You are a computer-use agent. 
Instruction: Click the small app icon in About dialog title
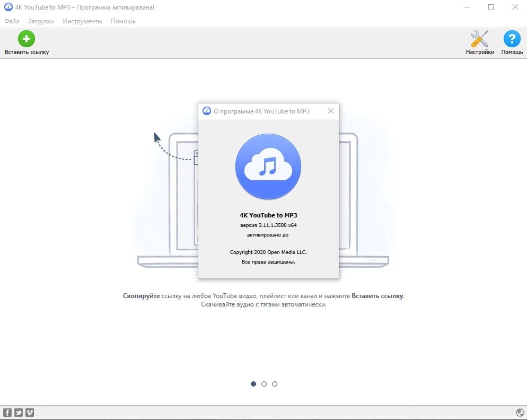pos(206,111)
